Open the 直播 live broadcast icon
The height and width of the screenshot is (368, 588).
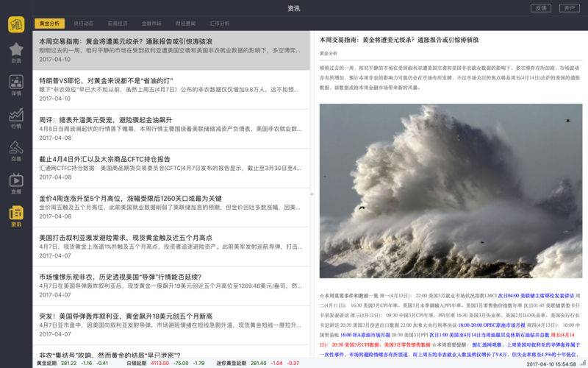[x=16, y=183]
